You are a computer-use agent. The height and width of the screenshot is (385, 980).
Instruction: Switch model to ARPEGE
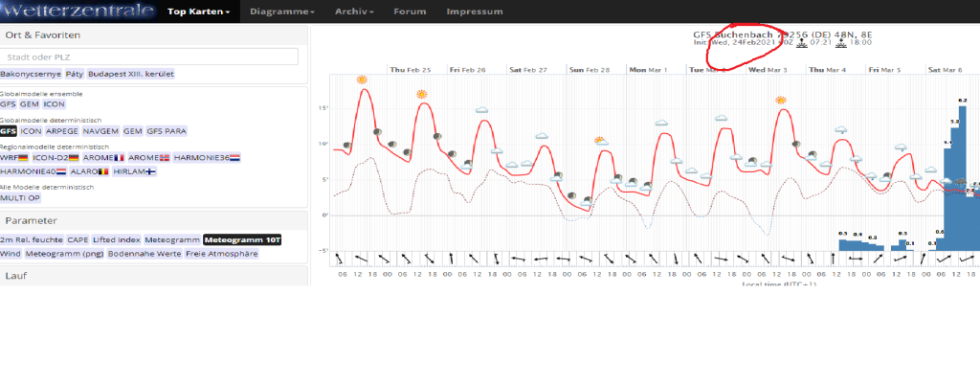[x=62, y=131]
